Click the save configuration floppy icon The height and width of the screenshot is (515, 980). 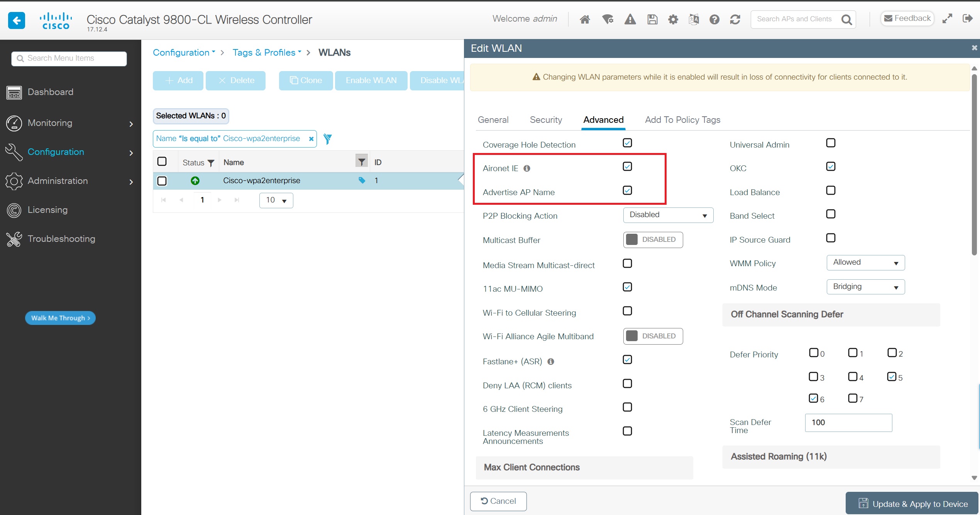pyautogui.click(x=652, y=19)
